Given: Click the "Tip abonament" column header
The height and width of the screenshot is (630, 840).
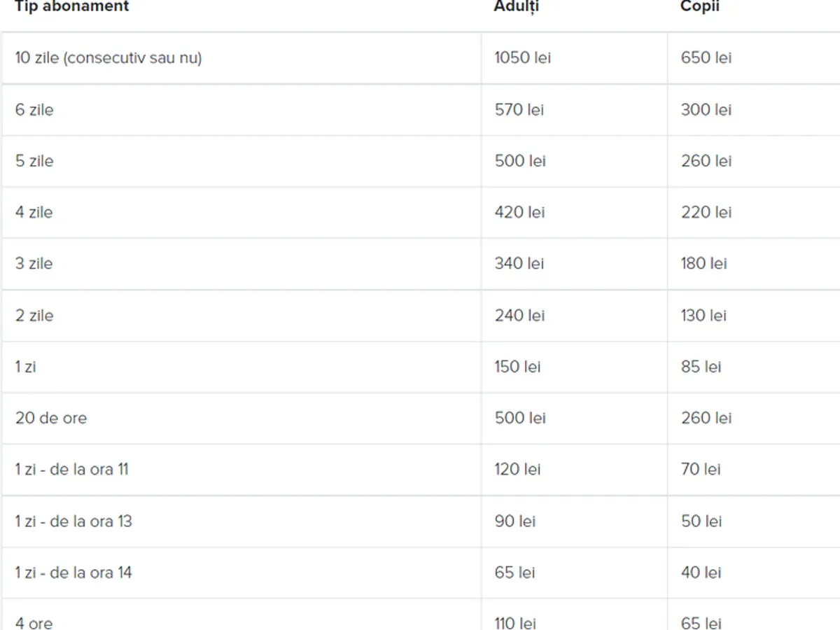Looking at the screenshot, I should pos(71,6).
